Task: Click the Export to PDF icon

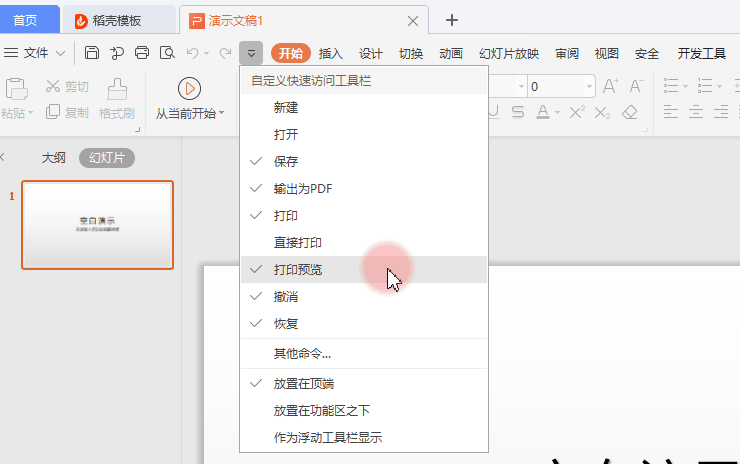Action: coord(117,53)
